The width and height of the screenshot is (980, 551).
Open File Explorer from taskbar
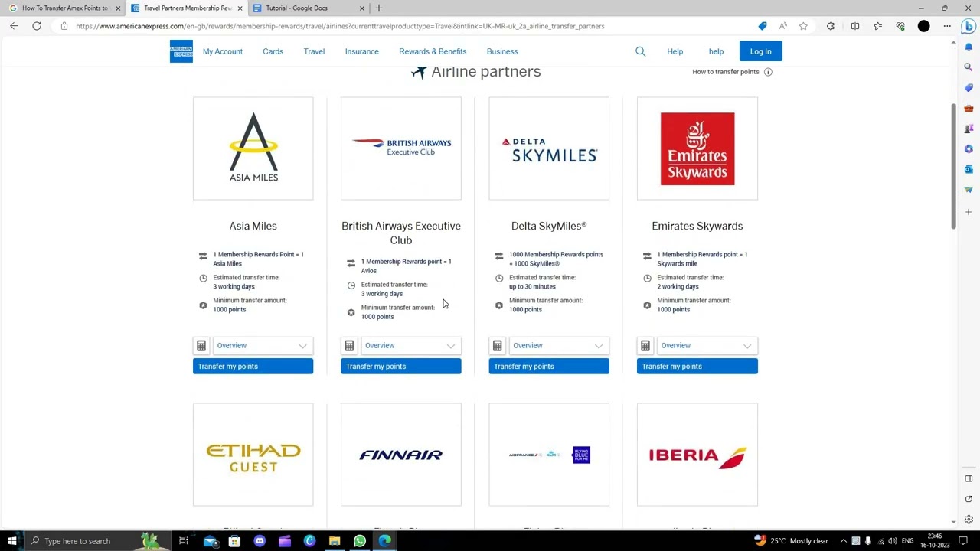pyautogui.click(x=335, y=541)
